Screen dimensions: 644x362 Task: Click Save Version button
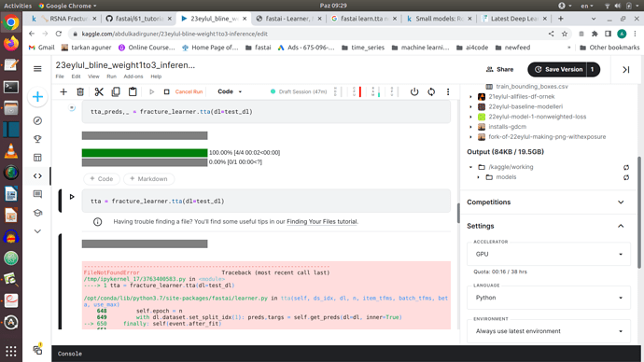tap(558, 69)
